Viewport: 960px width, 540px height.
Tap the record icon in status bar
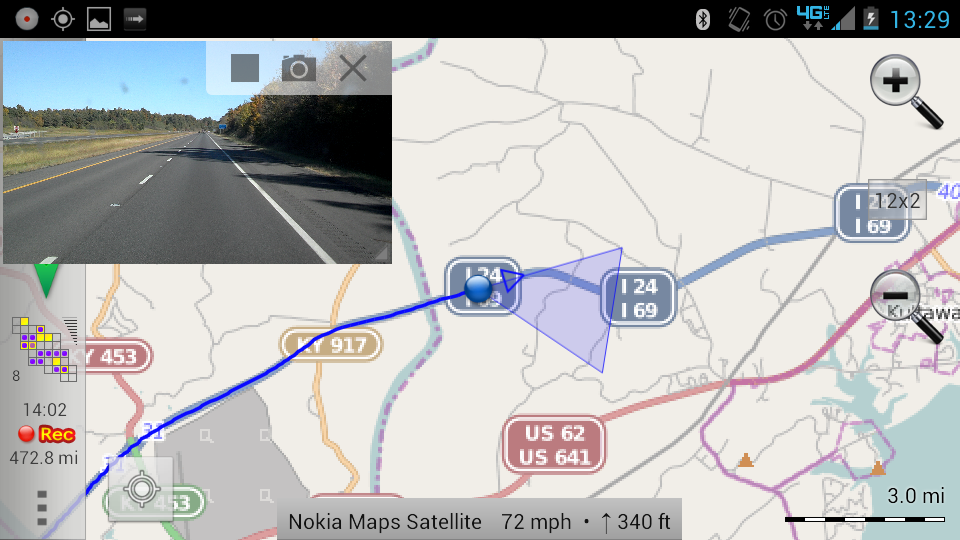pos(26,19)
